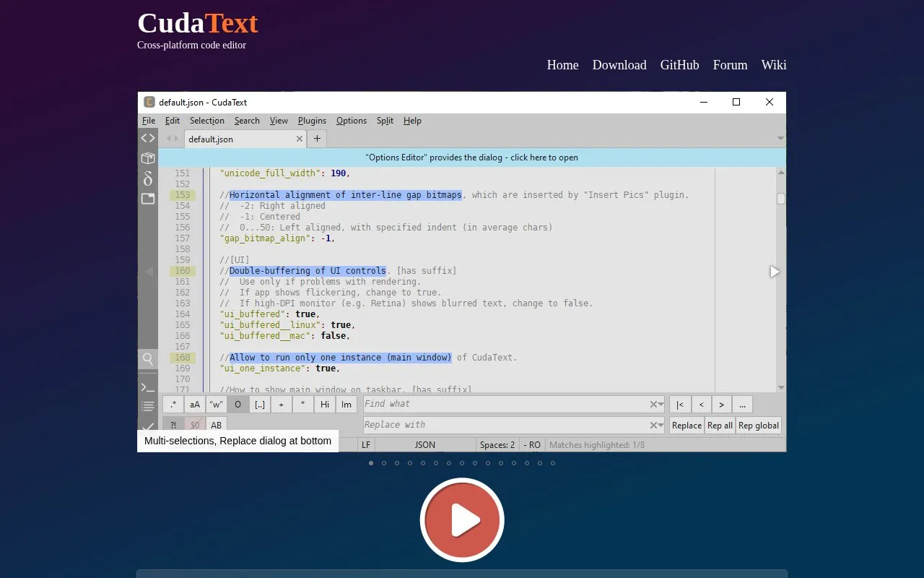Go to previous slide with left arrow
924x578 pixels.
pos(149,272)
